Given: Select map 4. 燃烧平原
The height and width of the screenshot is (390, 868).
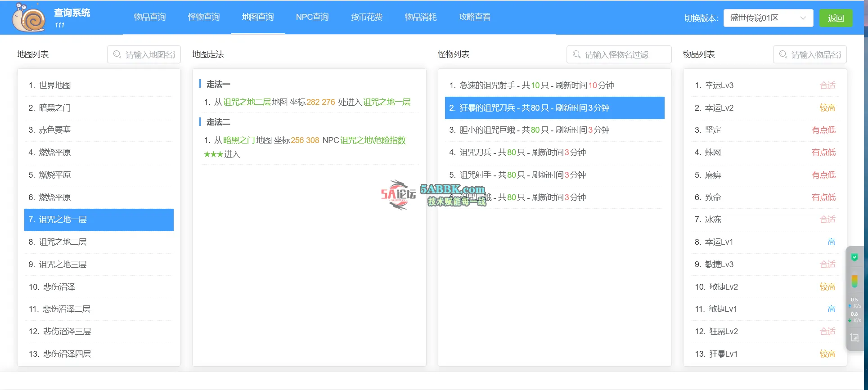Looking at the screenshot, I should click(x=99, y=152).
